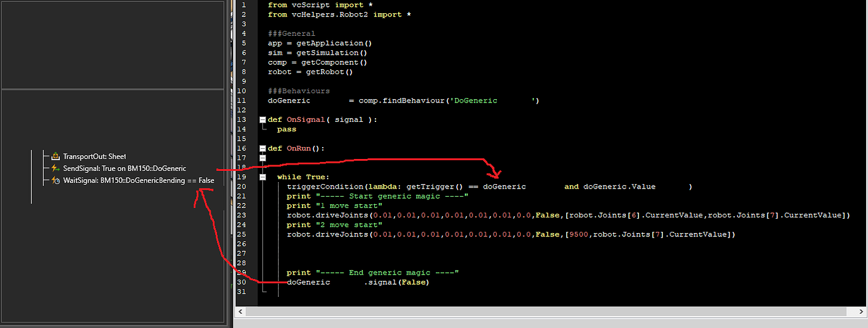Click the TransportOut statement icon
The height and width of the screenshot is (328, 868).
55,156
